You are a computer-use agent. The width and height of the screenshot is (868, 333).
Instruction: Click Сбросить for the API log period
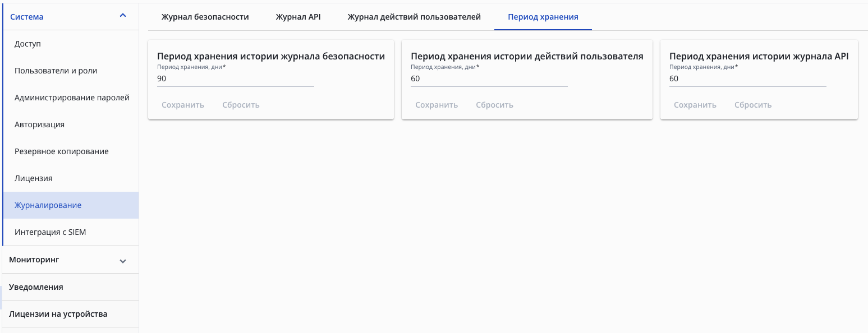[753, 105]
